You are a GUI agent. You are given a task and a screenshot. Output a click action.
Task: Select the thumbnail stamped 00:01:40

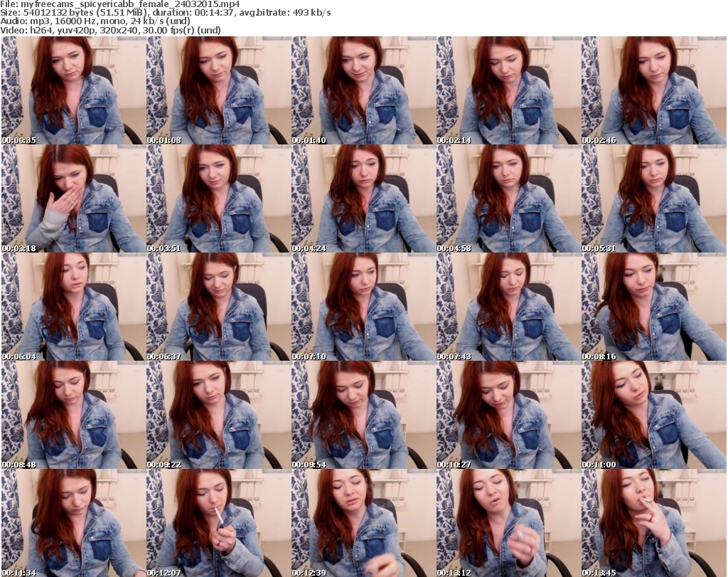click(x=363, y=90)
